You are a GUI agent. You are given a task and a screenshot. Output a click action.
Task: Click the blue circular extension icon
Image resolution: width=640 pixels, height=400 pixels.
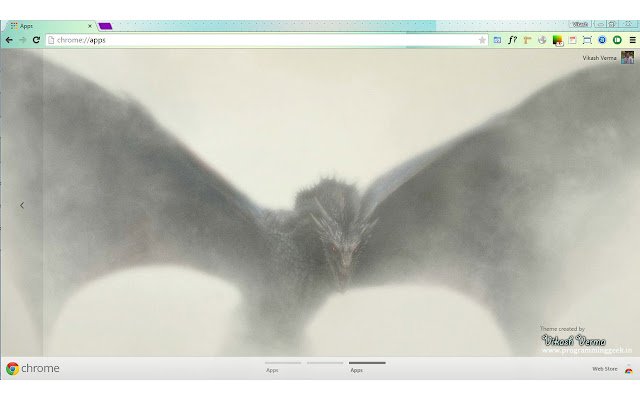[602, 40]
